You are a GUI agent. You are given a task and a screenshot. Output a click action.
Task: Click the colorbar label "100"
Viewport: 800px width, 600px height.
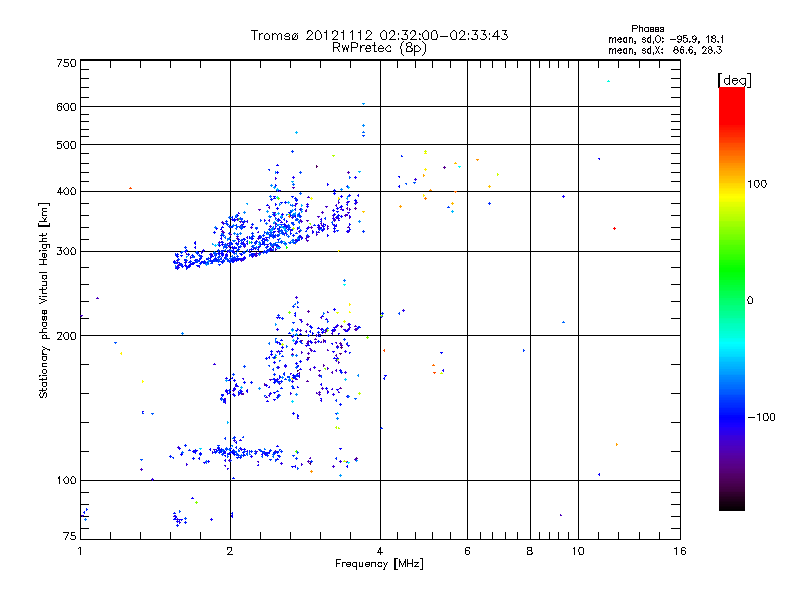757,184
